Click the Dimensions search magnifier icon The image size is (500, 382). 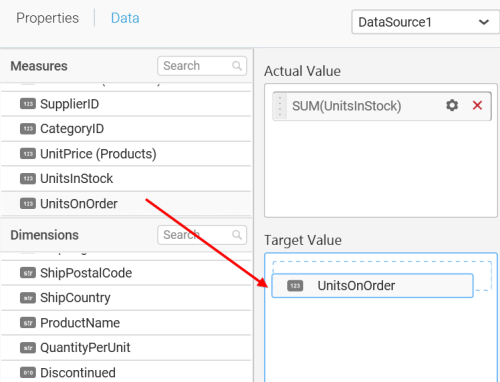(x=237, y=235)
